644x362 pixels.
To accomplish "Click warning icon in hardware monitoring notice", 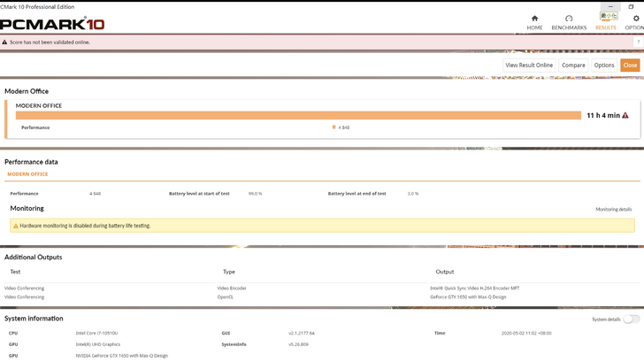I will point(16,226).
